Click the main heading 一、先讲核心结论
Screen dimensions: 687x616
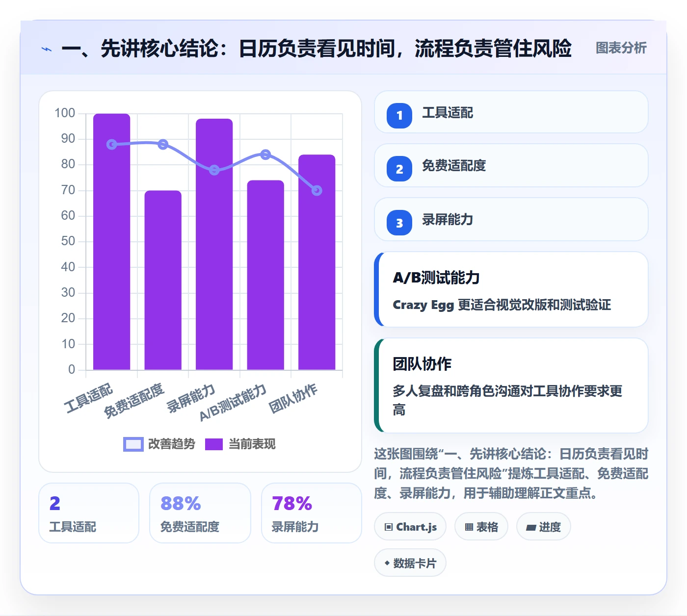coord(317,49)
